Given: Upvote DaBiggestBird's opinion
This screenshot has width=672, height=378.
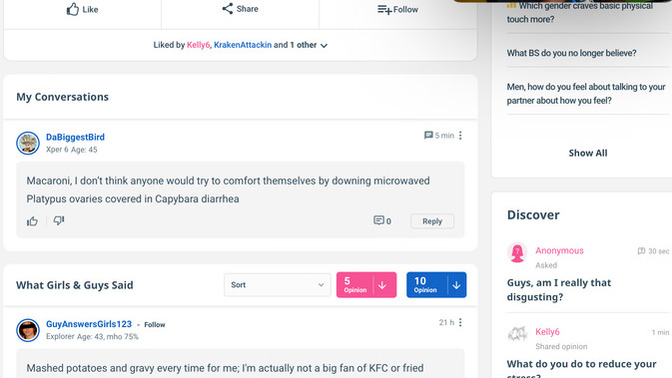Looking at the screenshot, I should [x=33, y=221].
